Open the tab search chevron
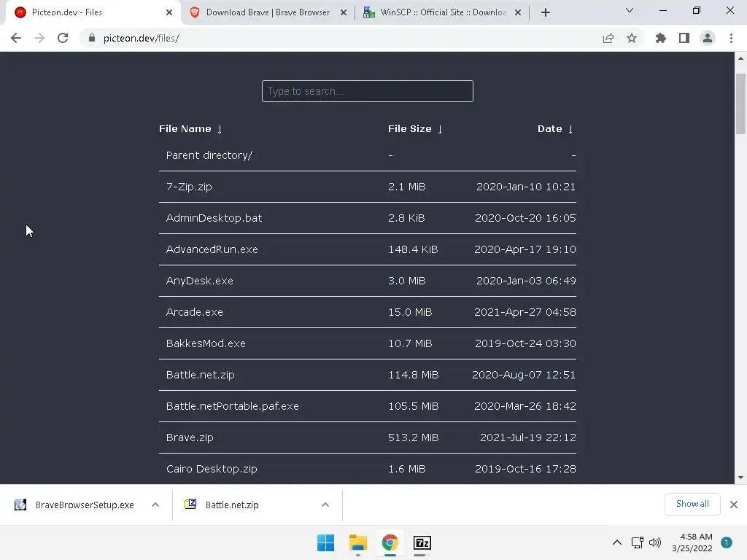Viewport: 747px width, 560px height. (x=630, y=10)
